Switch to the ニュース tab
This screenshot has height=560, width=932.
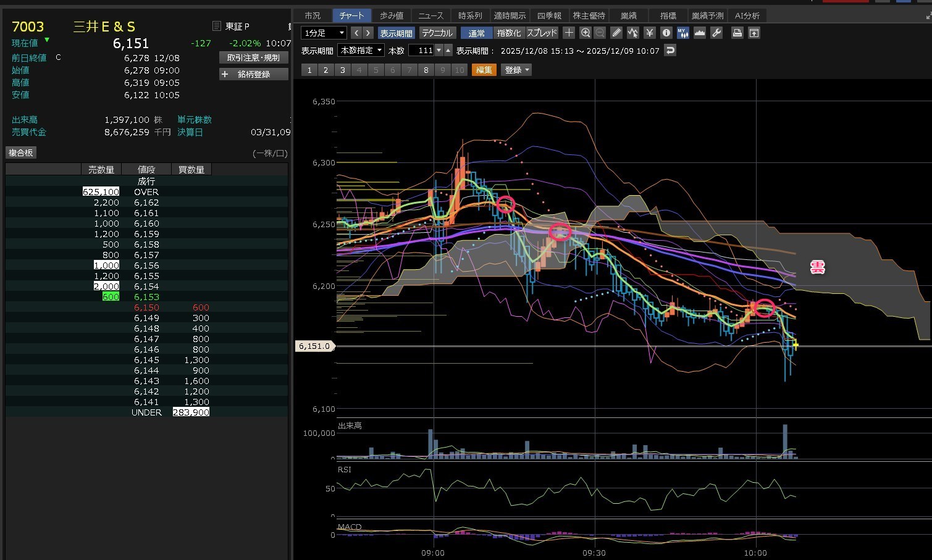pyautogui.click(x=430, y=15)
